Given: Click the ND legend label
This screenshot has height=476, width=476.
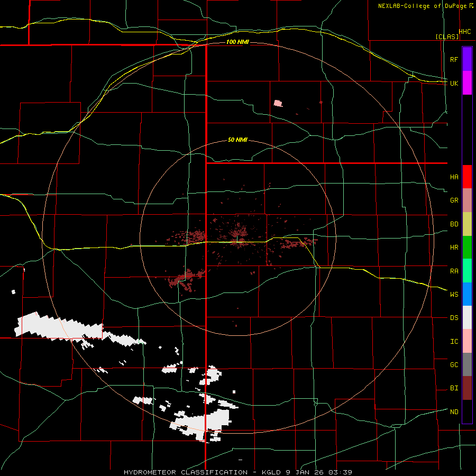Looking at the screenshot, I should [454, 411].
